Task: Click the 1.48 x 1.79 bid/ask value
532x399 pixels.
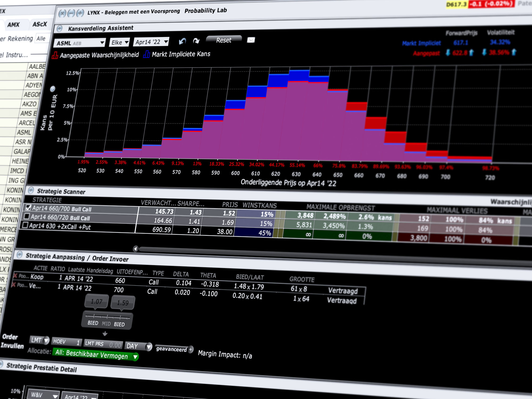Action: pyautogui.click(x=249, y=286)
